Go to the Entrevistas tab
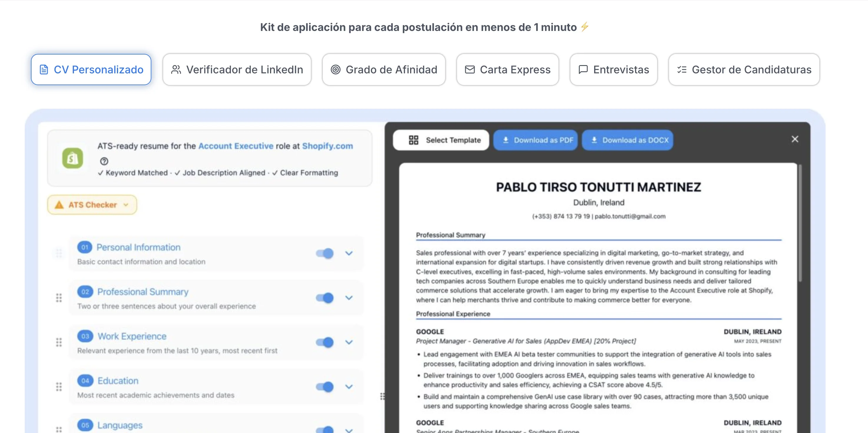Image resolution: width=868 pixels, height=433 pixels. click(614, 70)
